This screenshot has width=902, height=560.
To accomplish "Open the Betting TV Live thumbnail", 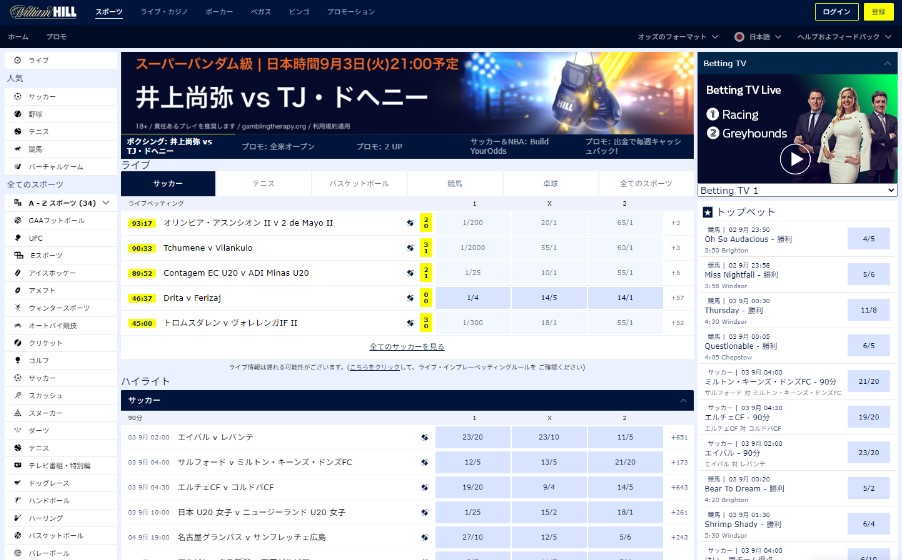I will coord(797,129).
